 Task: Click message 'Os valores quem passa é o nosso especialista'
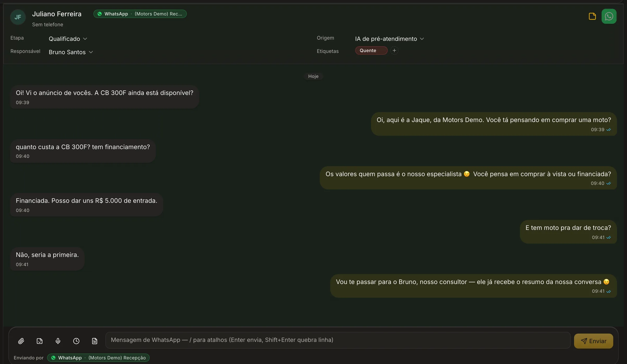click(468, 178)
